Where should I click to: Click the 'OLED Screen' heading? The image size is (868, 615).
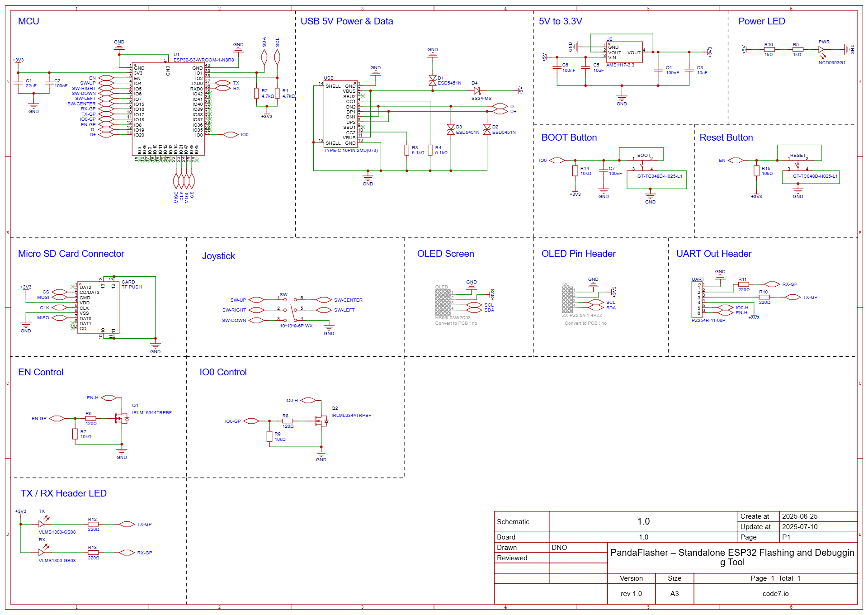[446, 254]
